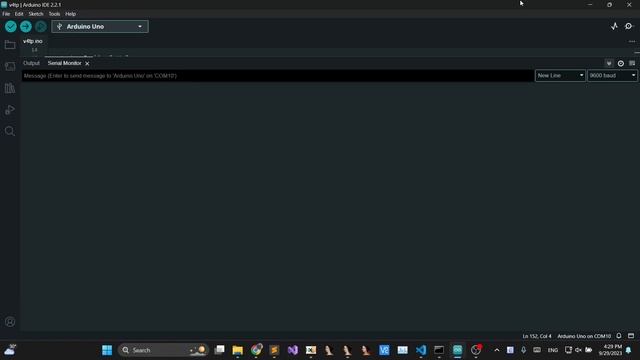640x360 pixels.
Task: Open the Search sidebar icon
Action: pos(10,131)
